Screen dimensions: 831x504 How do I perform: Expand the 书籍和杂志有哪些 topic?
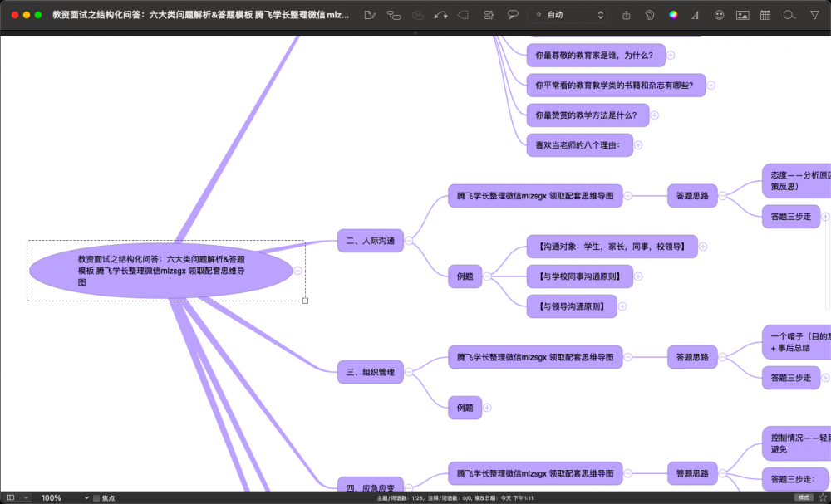coord(711,85)
